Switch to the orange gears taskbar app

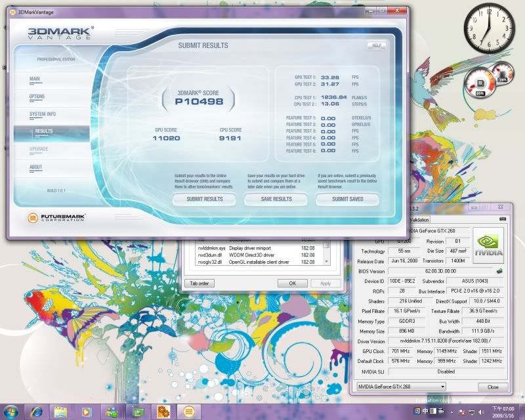pyautogui.click(x=163, y=411)
